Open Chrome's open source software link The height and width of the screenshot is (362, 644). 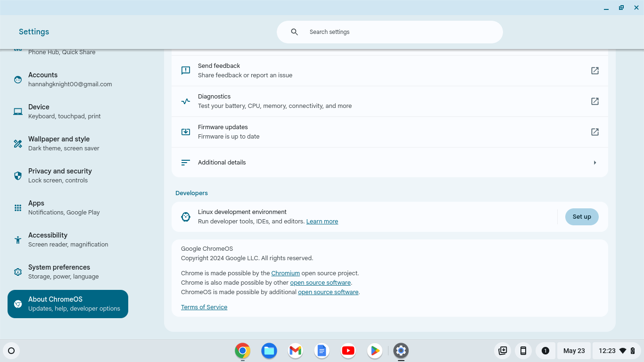pyautogui.click(x=320, y=283)
